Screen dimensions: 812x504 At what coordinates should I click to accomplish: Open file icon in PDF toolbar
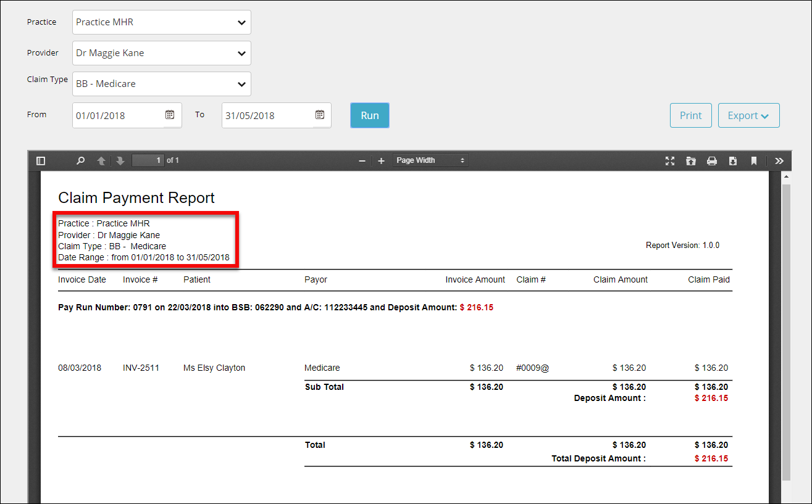(691, 161)
